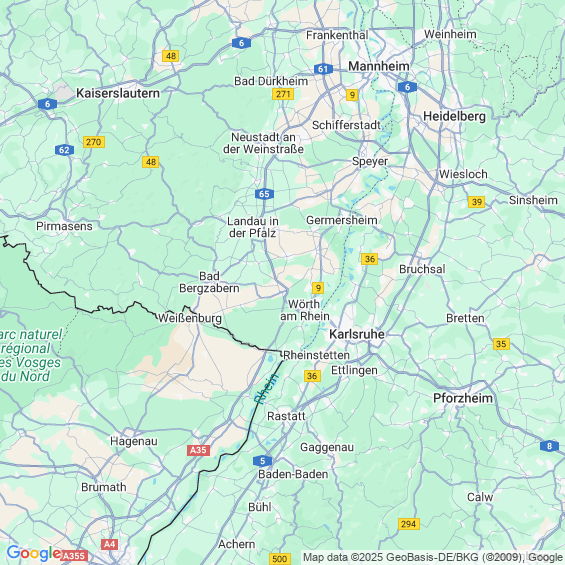Select the Karlsruhe city label

[357, 334]
